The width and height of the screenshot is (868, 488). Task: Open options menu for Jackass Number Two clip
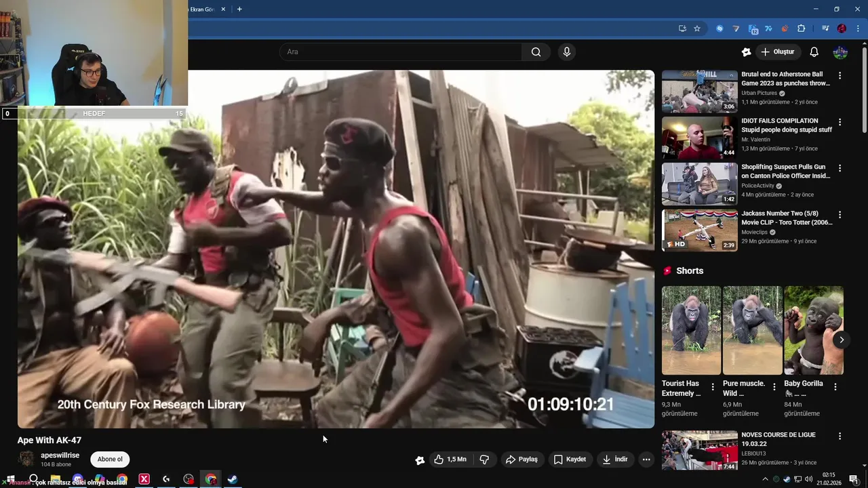[840, 215]
